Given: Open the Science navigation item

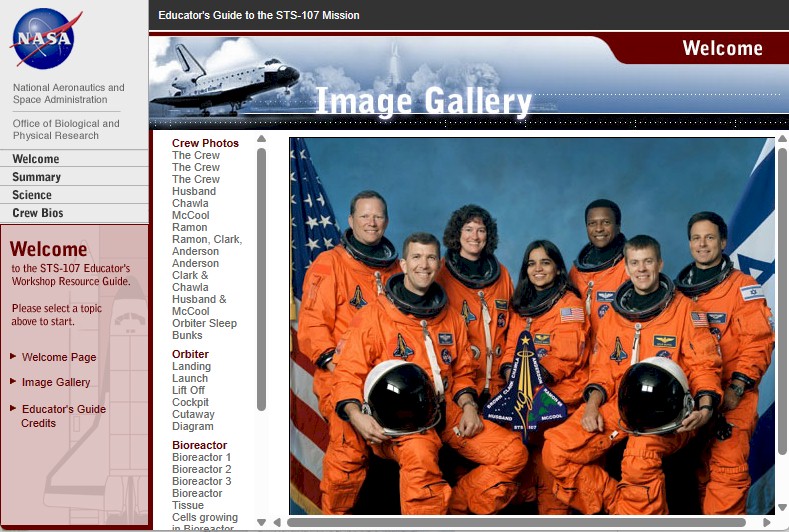Looking at the screenshot, I should (x=32, y=195).
